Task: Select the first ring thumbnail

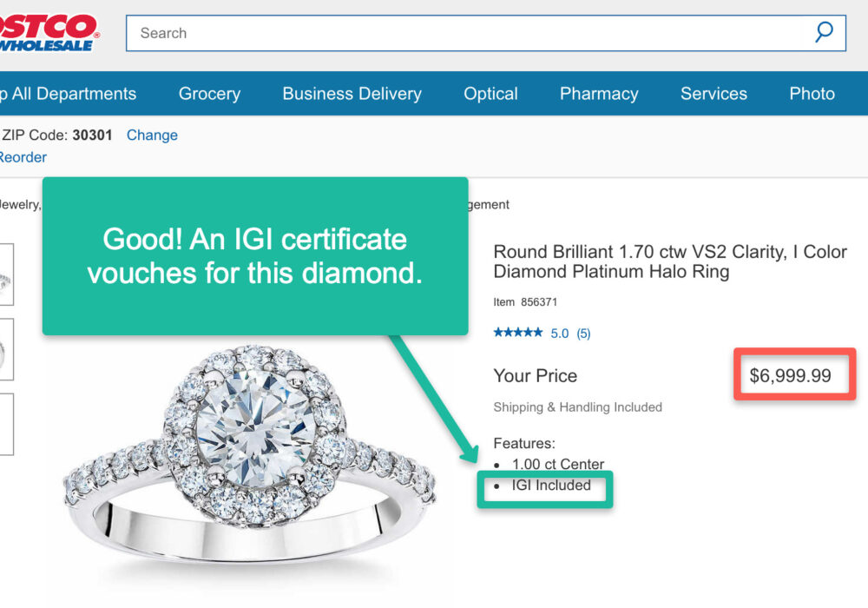Action: click(6, 274)
